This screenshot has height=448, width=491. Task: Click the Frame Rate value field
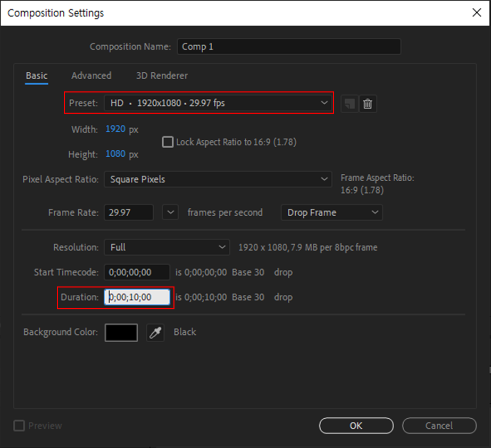(x=129, y=213)
